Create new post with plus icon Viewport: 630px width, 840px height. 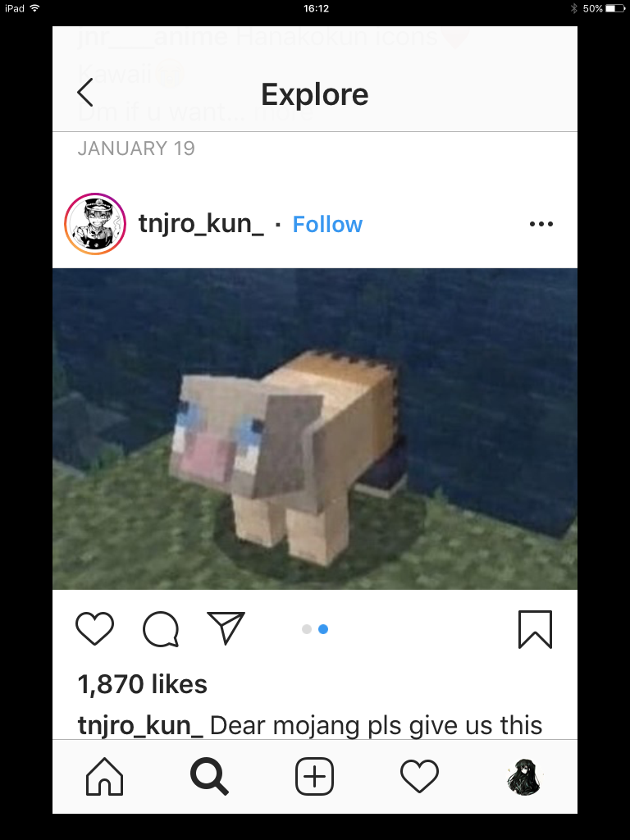(314, 776)
